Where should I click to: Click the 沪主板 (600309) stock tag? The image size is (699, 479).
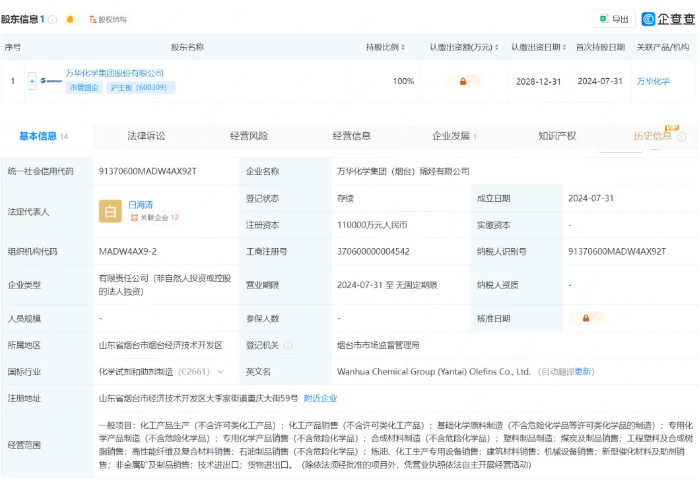[x=140, y=87]
